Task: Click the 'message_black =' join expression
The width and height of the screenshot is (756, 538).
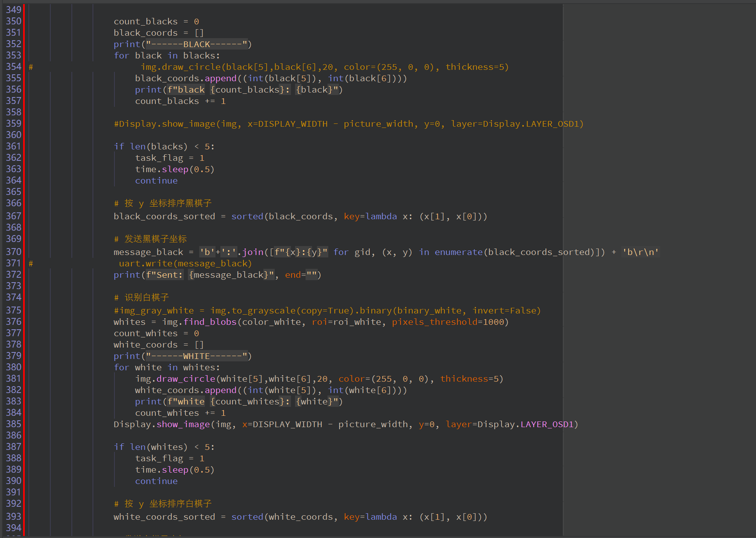Action: 386,252
